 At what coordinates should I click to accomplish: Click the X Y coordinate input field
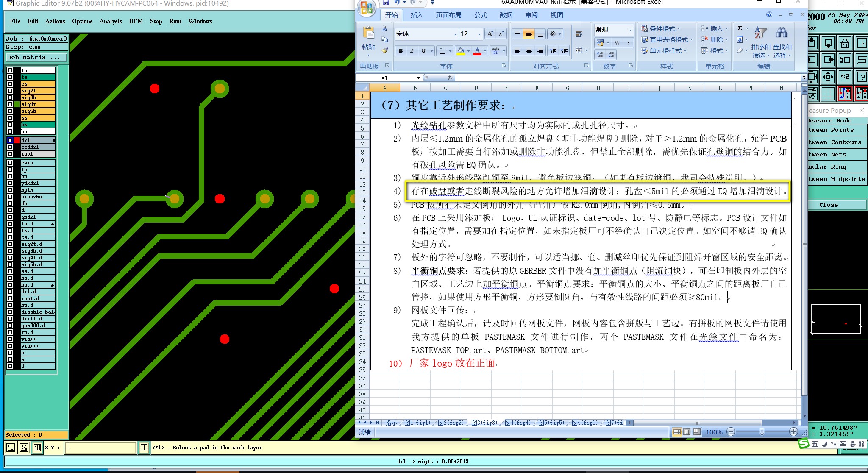pyautogui.click(x=100, y=447)
